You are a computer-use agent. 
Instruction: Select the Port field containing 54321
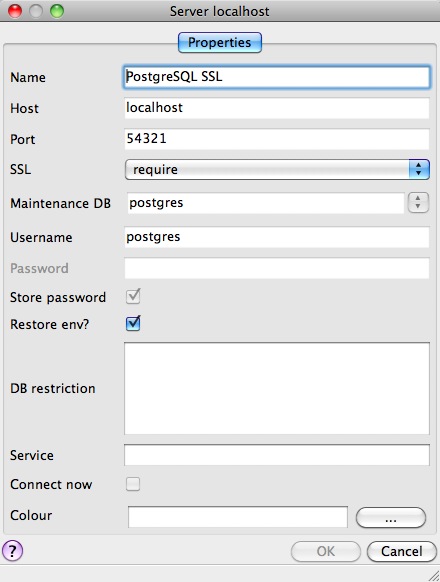pos(277,139)
